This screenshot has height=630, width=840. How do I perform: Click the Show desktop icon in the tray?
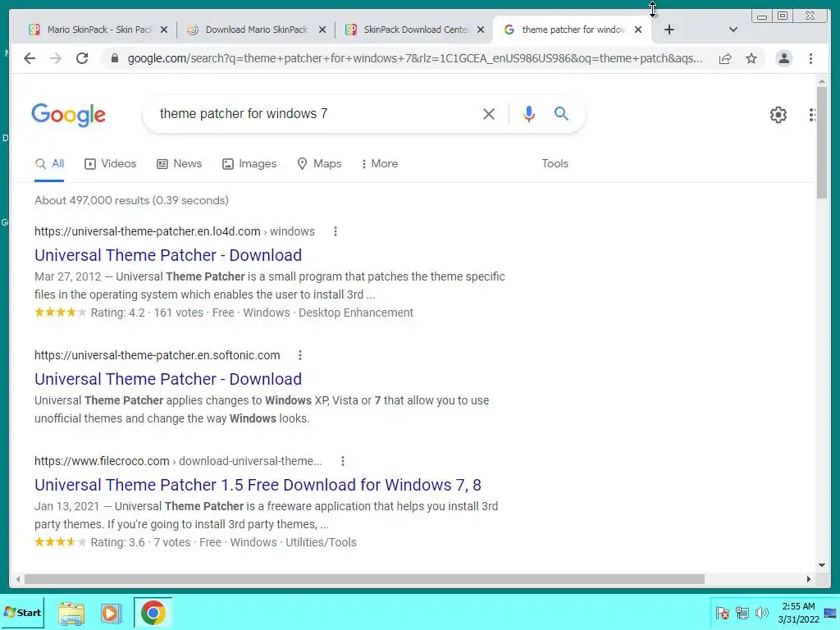point(832,613)
